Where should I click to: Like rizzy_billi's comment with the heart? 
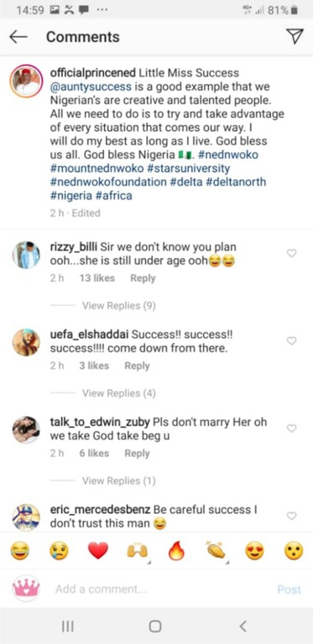(291, 253)
